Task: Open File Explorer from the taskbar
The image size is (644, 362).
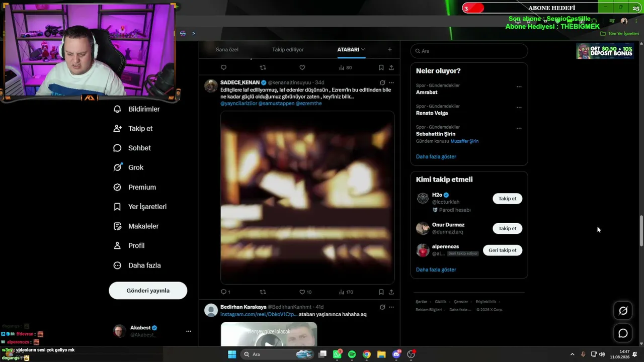Action: (381, 354)
